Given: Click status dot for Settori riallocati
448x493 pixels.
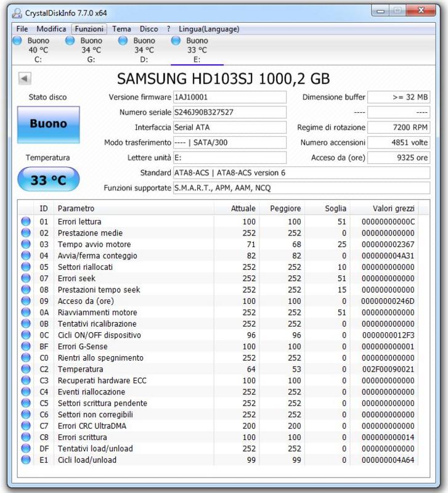Looking at the screenshot, I should coord(26,267).
